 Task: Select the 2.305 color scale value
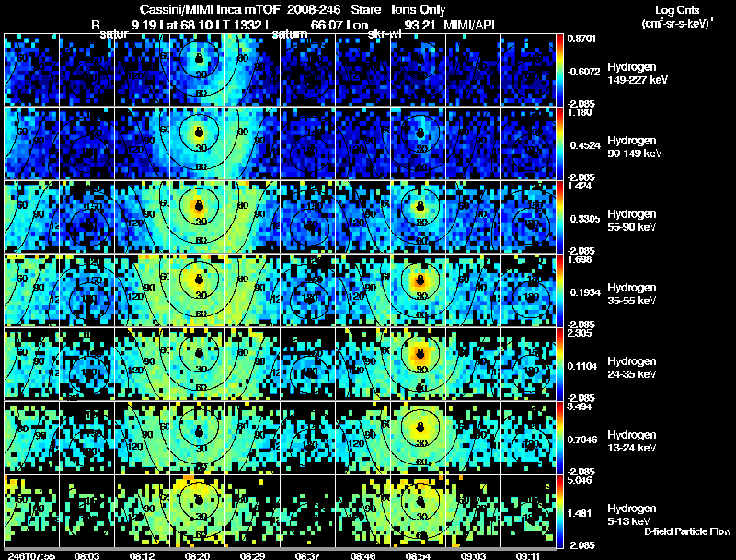[x=581, y=334]
